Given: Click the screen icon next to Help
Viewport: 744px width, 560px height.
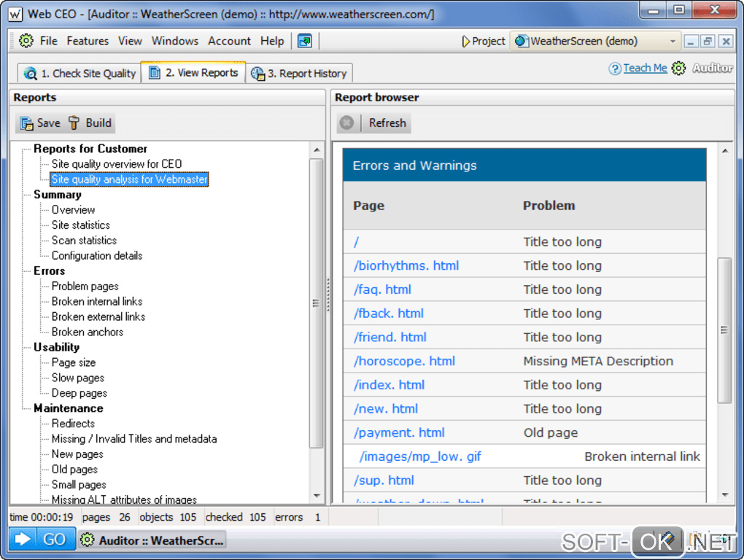Looking at the screenshot, I should [x=305, y=42].
